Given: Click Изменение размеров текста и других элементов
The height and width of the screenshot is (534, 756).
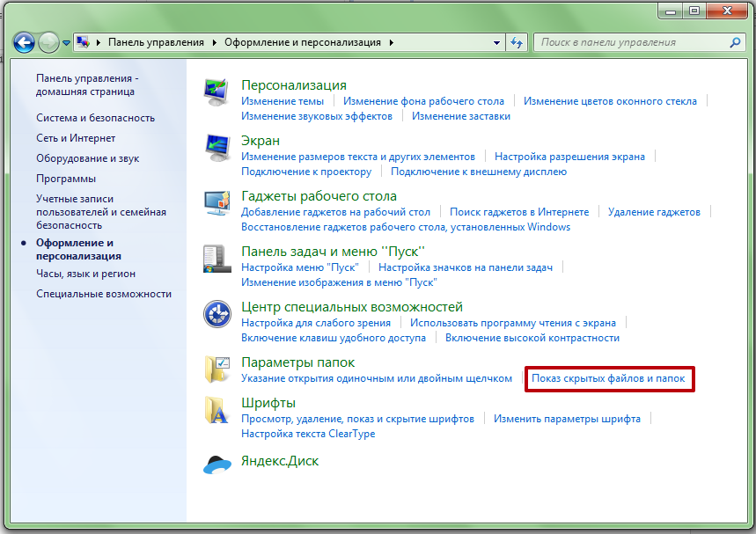Looking at the screenshot, I should coord(358,157).
